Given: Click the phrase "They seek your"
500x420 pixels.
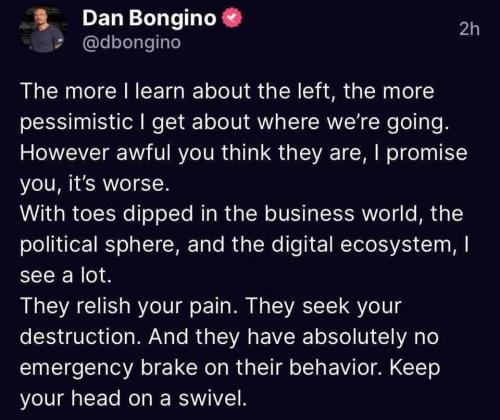Looking at the screenshot, I should (x=324, y=306).
